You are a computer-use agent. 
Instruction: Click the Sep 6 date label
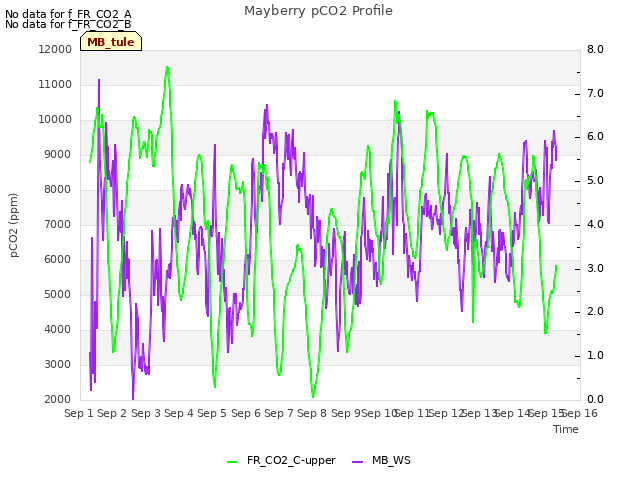246,413
